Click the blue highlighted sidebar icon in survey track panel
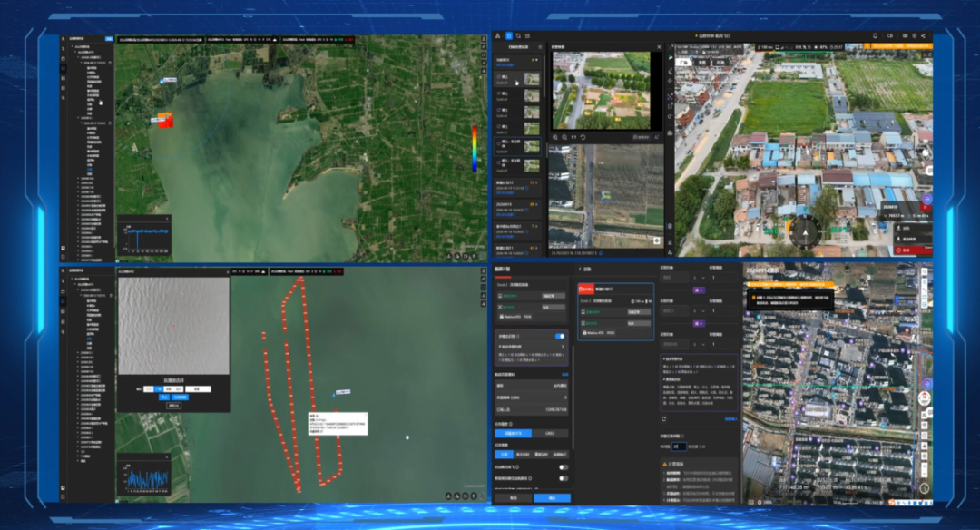This screenshot has width=980, height=530. pos(64,301)
